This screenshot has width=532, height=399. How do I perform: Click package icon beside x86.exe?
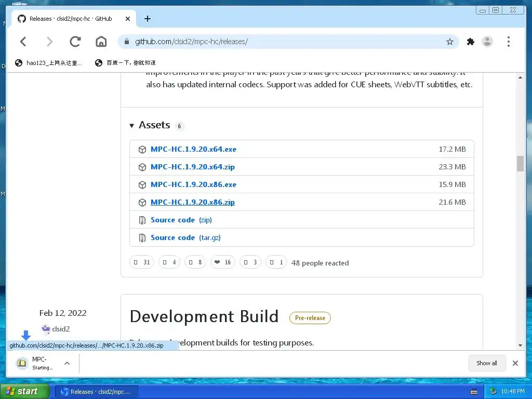pyautogui.click(x=142, y=185)
